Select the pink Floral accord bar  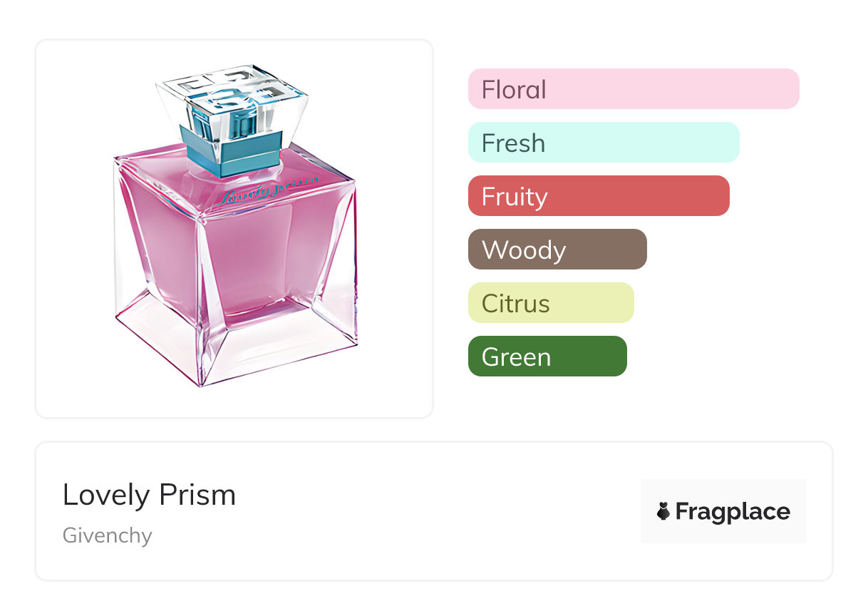click(x=634, y=89)
